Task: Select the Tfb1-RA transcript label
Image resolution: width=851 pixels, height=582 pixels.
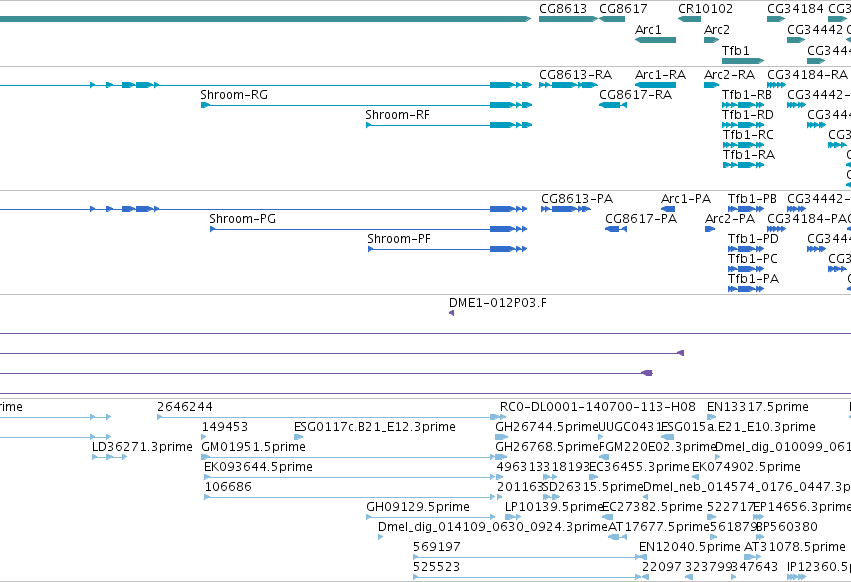Action: pos(749,155)
